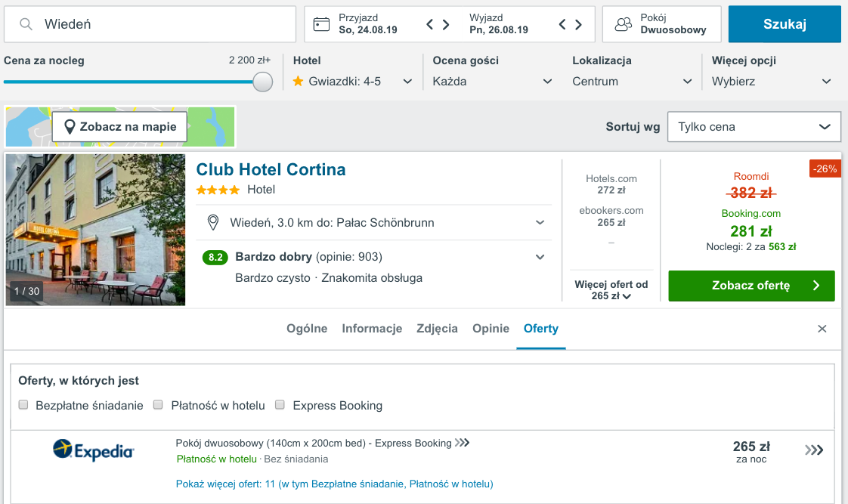Viewport: 848px width, 504px height.
Task: Click the Booking.com 281 zł price
Action: [751, 231]
